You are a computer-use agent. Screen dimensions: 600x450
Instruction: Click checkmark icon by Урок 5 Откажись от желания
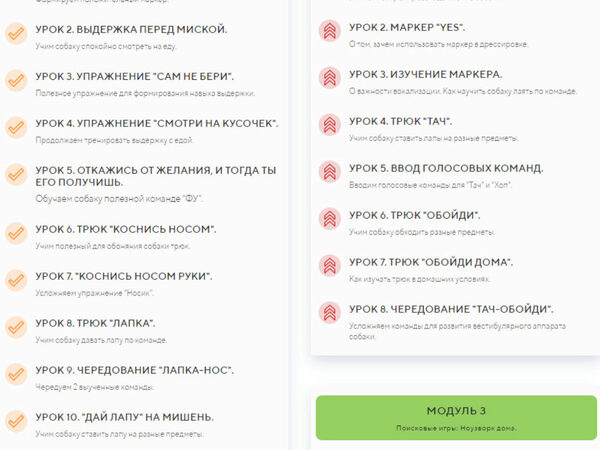(16, 174)
